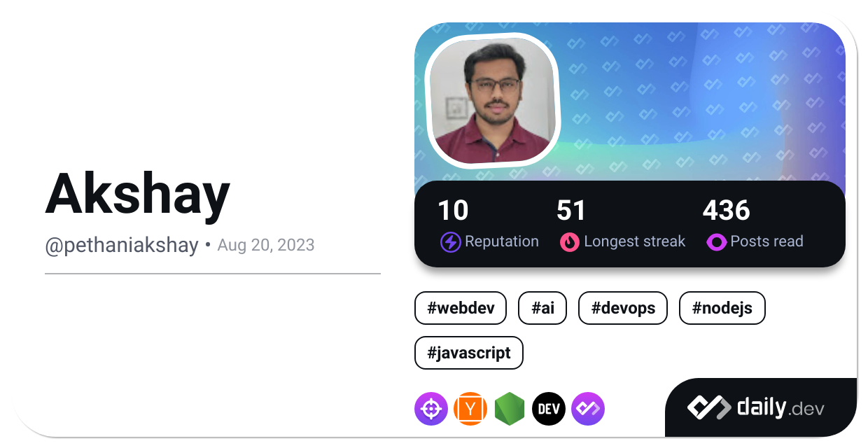The image size is (868, 448).
Task: Click the Reputation lightning bolt icon
Action: (450, 242)
